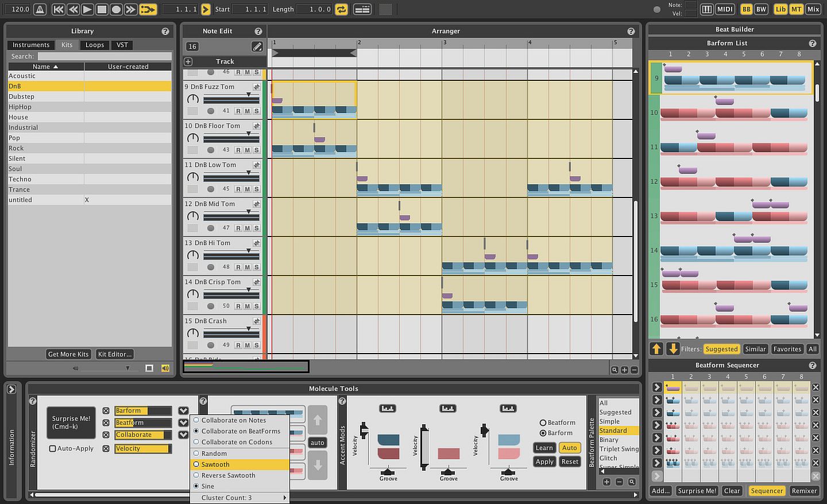Enable the Auto-Apply checkbox
The height and width of the screenshot is (504, 827).
[x=53, y=448]
